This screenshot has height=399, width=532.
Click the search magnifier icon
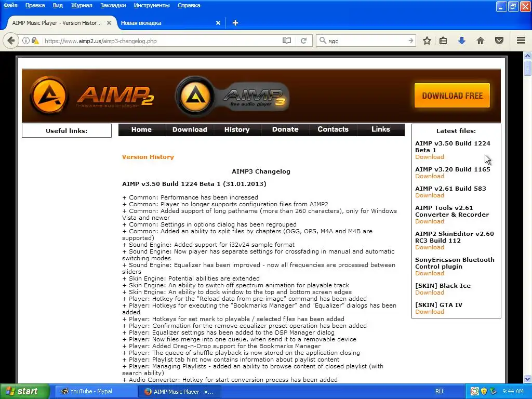323,41
